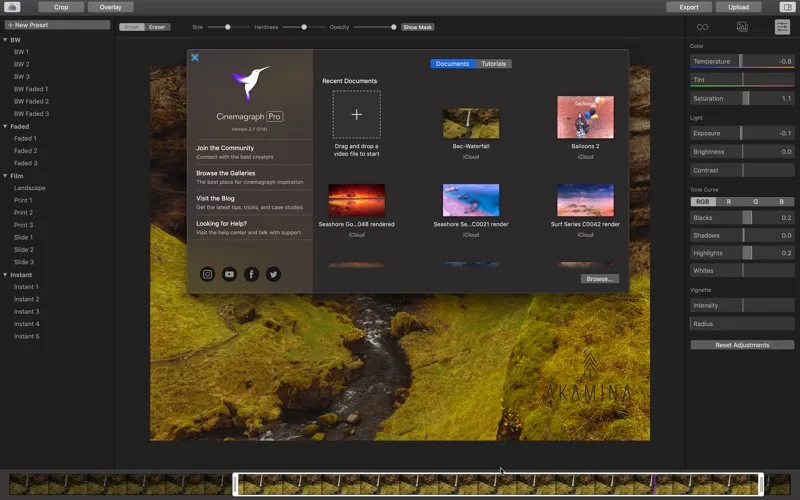Open the YouTube social icon
The image size is (800, 500).
229,274
